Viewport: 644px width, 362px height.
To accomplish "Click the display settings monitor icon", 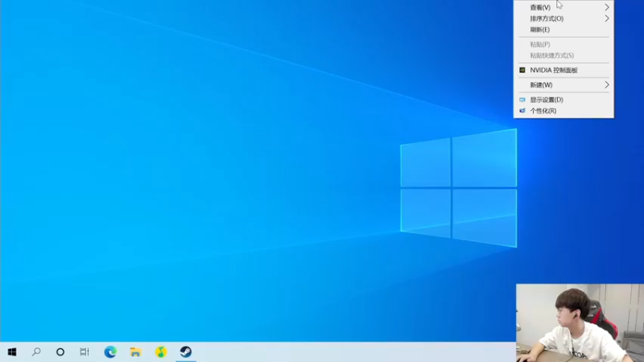I will (x=522, y=100).
